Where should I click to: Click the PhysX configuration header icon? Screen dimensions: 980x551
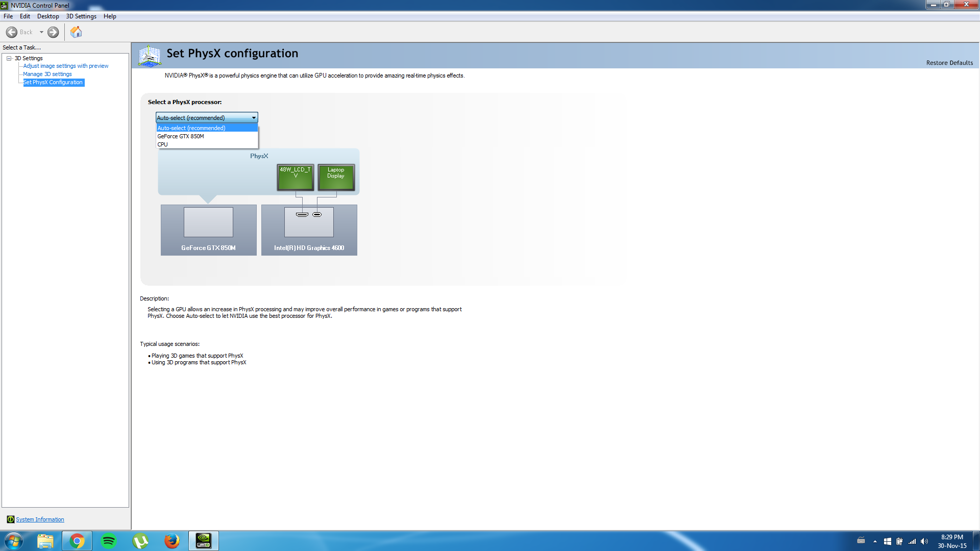coord(150,56)
